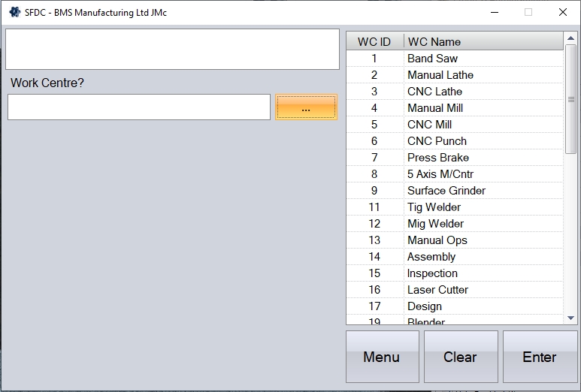Click the WC Name column header

(481, 41)
